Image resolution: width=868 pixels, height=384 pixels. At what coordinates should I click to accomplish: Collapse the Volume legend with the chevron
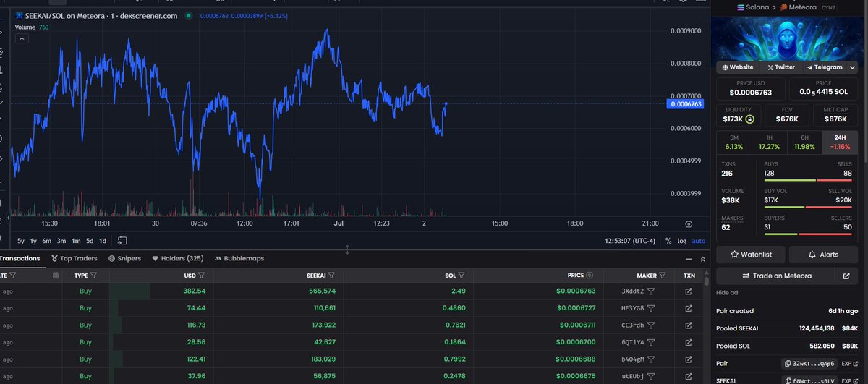(x=22, y=39)
